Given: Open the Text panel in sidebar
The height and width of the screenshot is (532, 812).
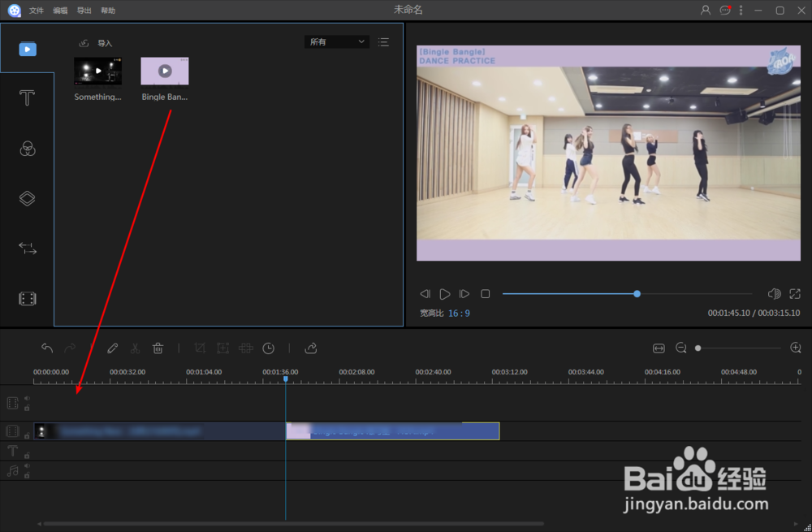Looking at the screenshot, I should point(27,97).
